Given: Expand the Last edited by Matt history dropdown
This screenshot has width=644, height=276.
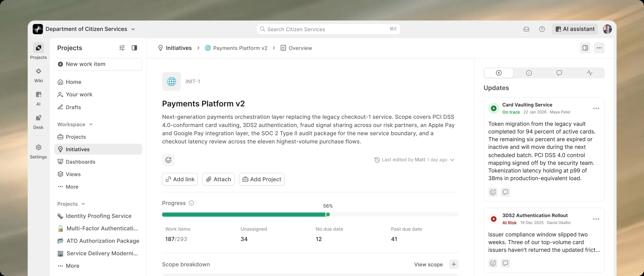Looking at the screenshot, I should click(452, 160).
